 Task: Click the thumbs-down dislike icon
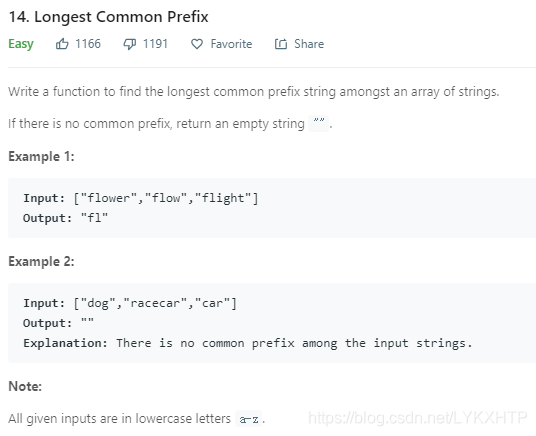[x=130, y=44]
